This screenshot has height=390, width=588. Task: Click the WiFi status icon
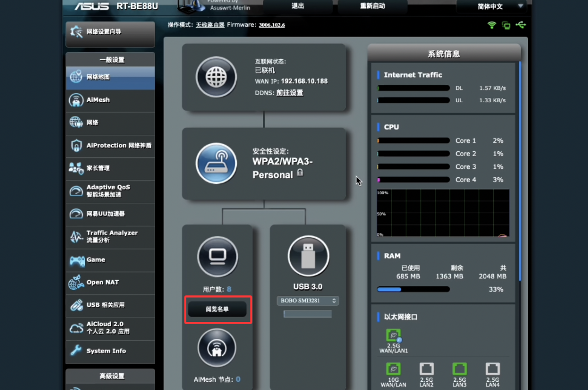492,26
